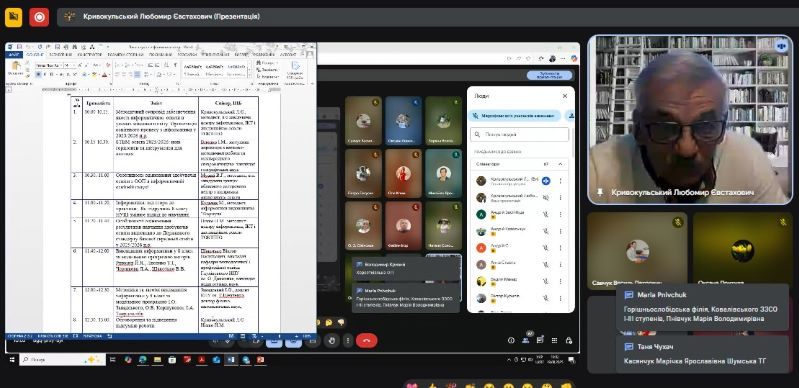Open three-dot menu for first participant in list
This screenshot has width=799, height=388.
tap(561, 180)
